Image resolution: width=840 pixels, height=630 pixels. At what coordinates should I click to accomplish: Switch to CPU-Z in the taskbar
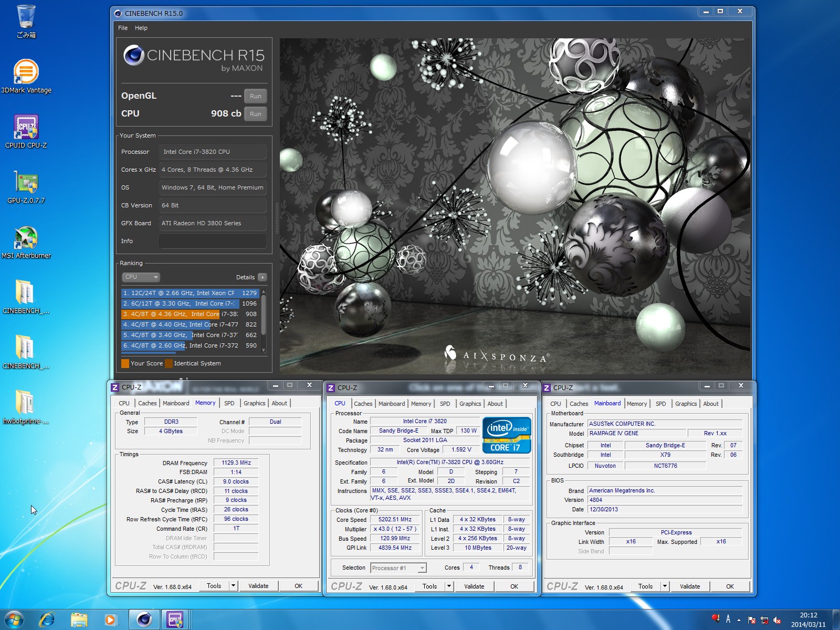[x=175, y=620]
